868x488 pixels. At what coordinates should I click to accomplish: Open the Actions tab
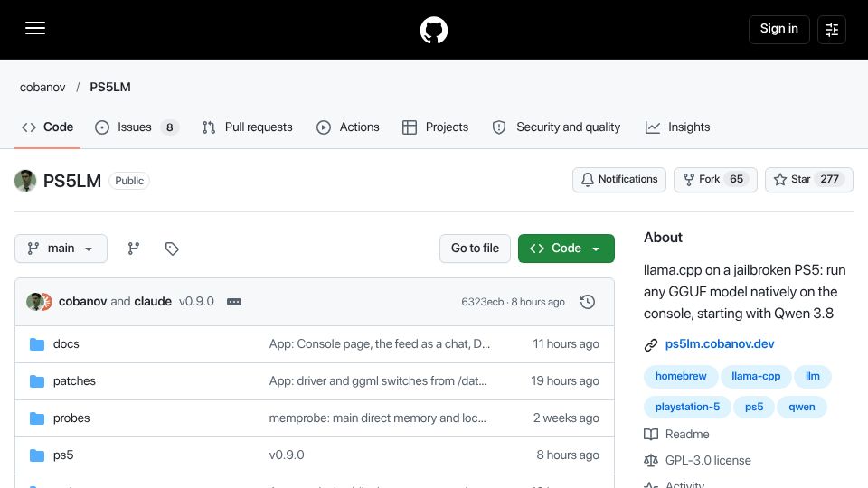pos(347,127)
